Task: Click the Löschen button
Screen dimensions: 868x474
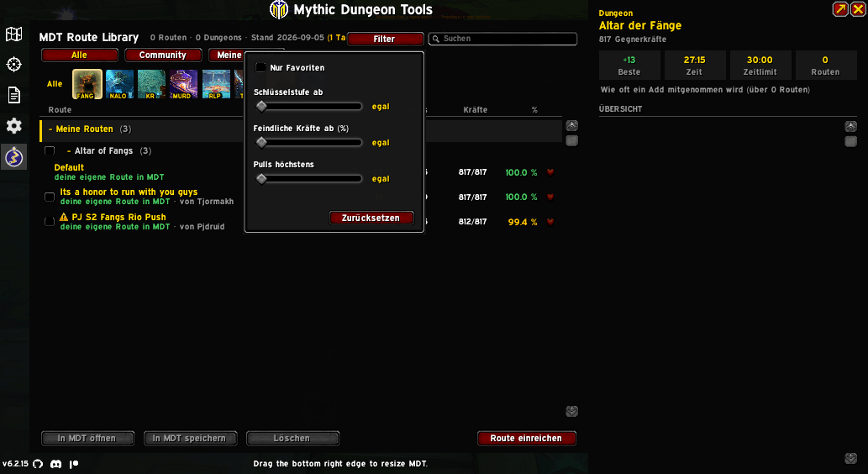Action: 292,439
